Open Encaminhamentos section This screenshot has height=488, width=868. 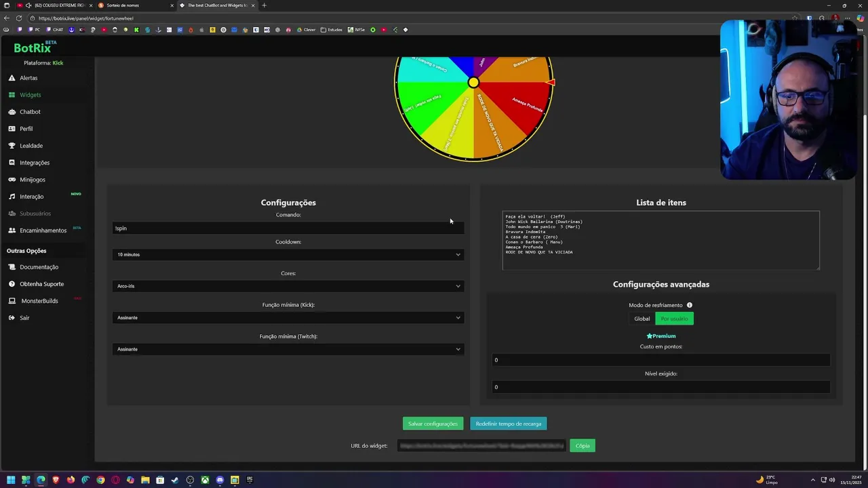tap(43, 230)
